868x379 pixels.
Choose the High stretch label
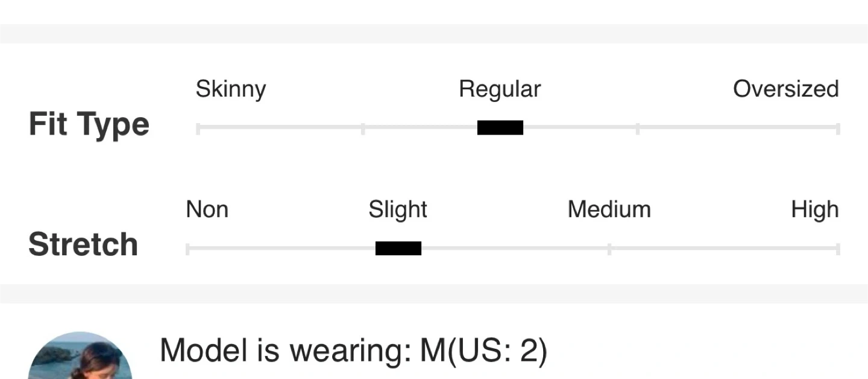(814, 210)
